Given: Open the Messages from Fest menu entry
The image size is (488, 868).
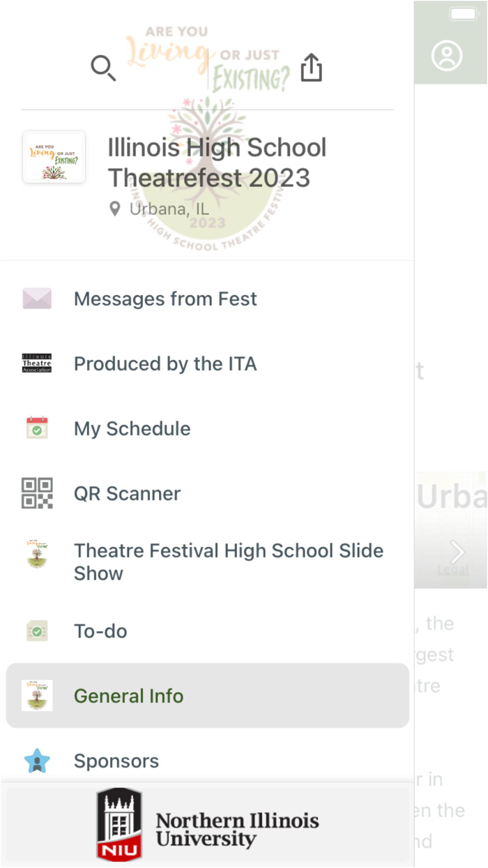Looking at the screenshot, I should click(165, 299).
